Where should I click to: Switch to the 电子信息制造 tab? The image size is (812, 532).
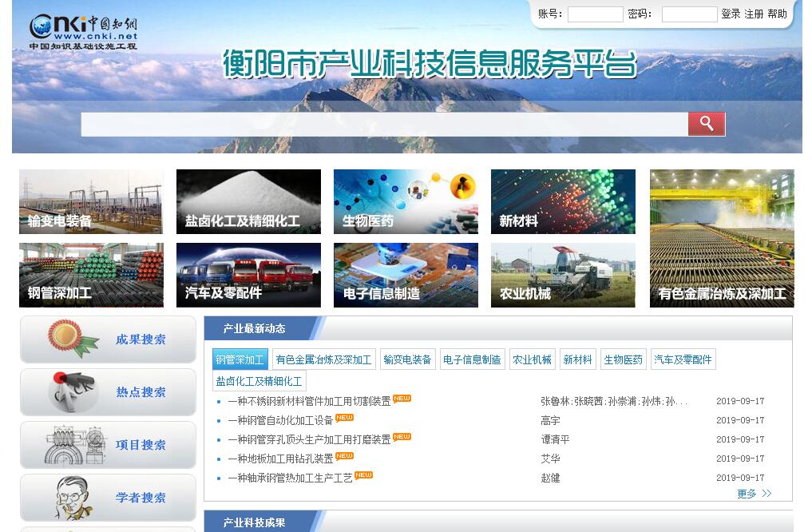point(472,359)
